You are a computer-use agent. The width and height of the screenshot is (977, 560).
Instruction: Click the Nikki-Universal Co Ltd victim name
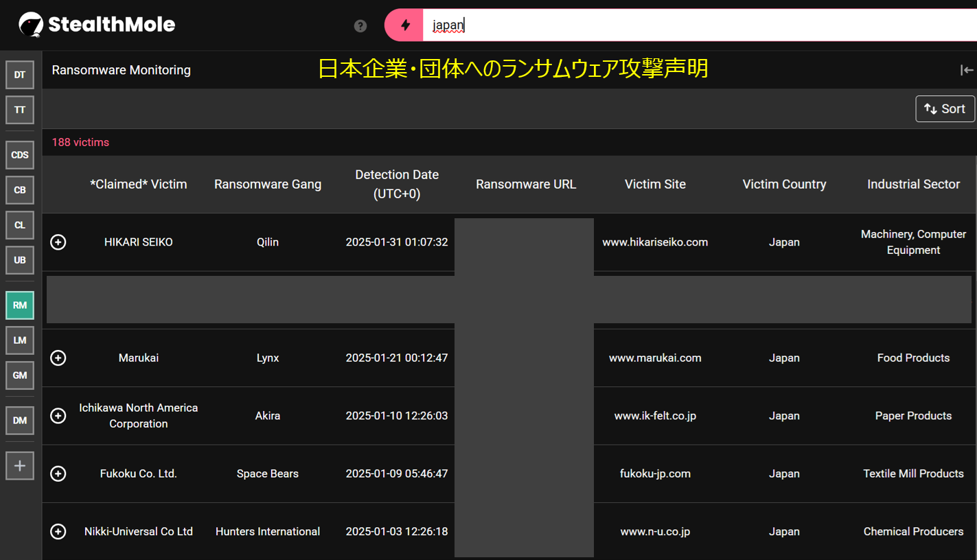139,532
